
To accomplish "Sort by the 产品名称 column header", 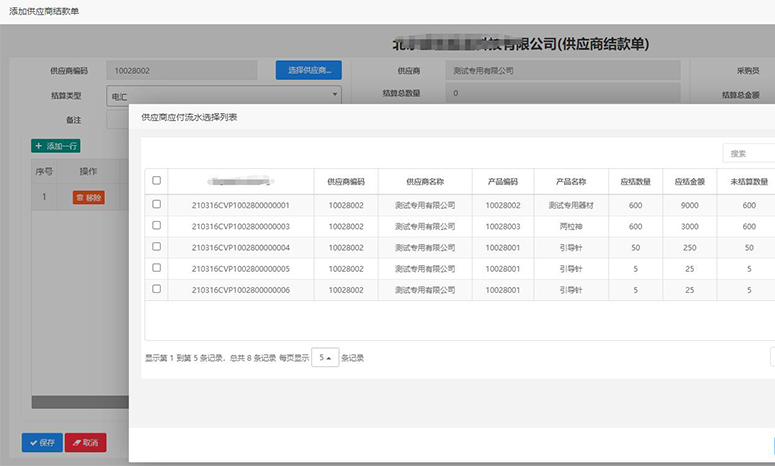I will point(570,181).
